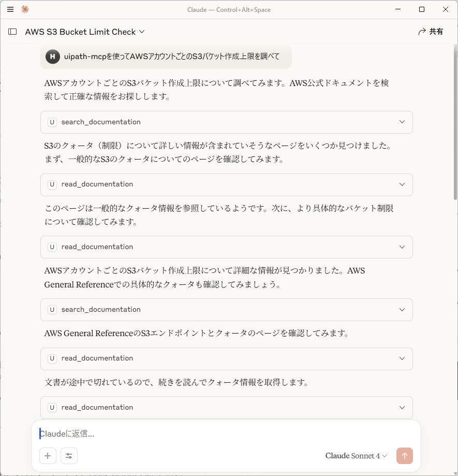Click the U icon on first search_documentation
Image resolution: width=458 pixels, height=476 pixels.
[x=52, y=122]
